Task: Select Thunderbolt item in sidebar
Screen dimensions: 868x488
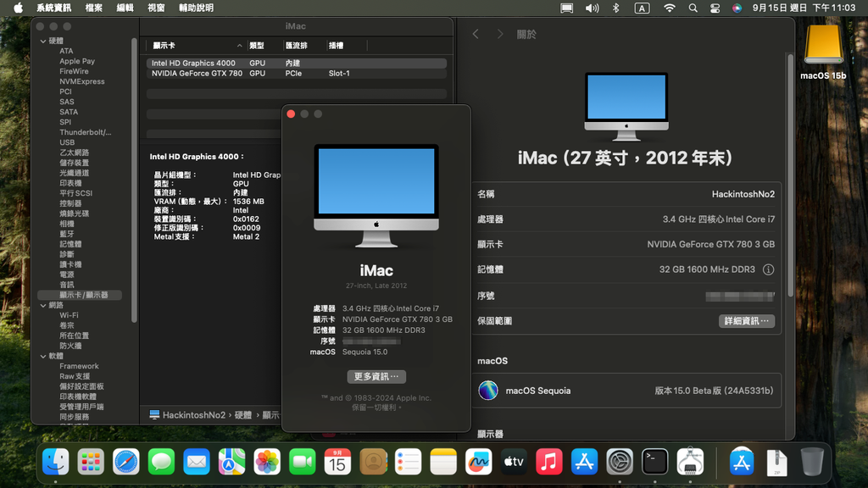Action: [x=86, y=132]
